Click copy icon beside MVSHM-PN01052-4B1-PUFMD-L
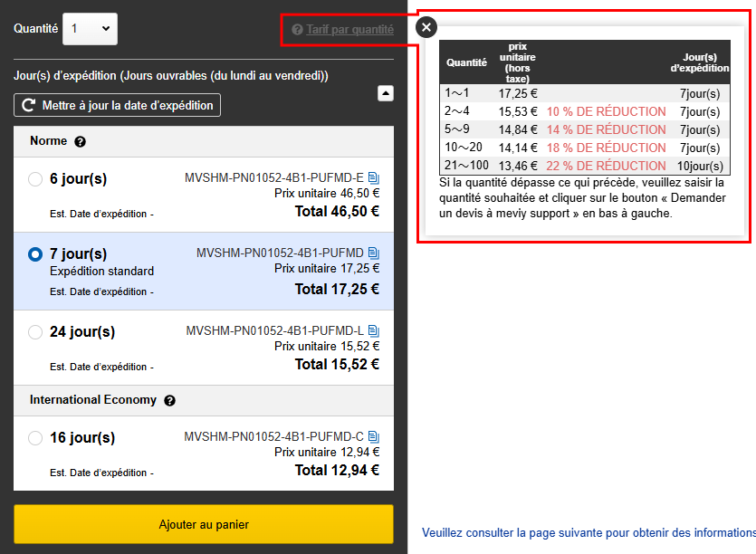 [374, 331]
